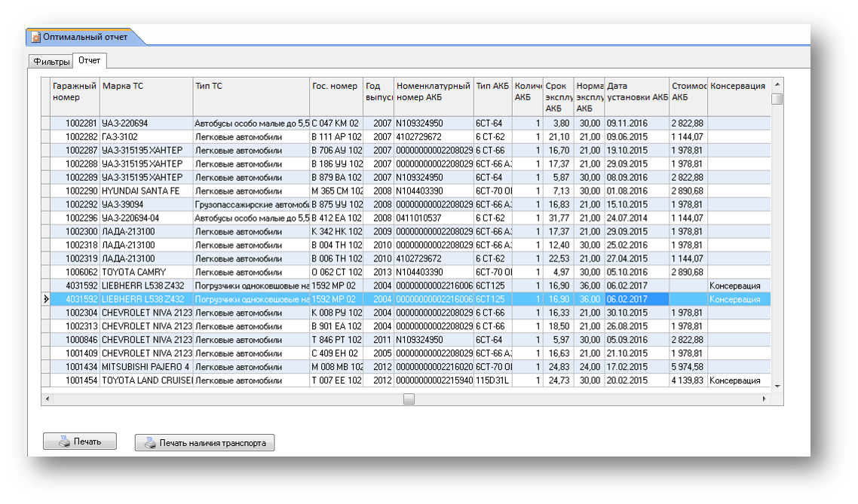Viewport: 858px width, 504px height.
Task: Click the horizontal scrollbar thumb
Action: (409, 399)
